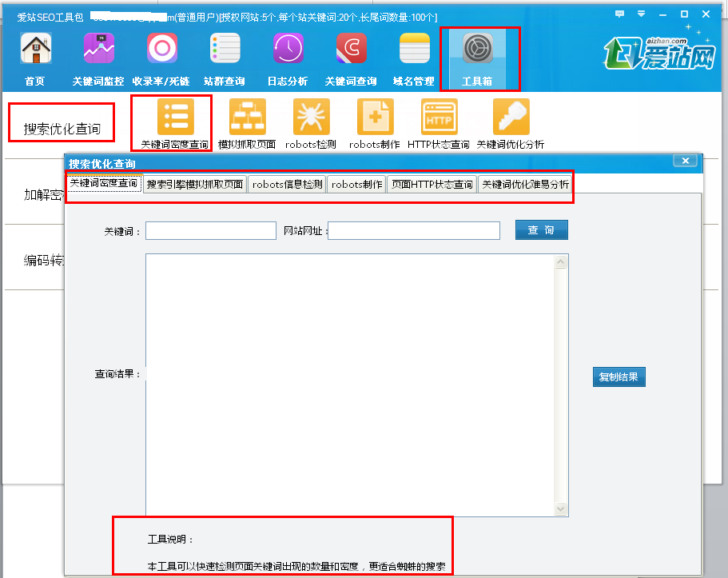Open the 关键词监控 keyword monitoring tool

coord(98,48)
